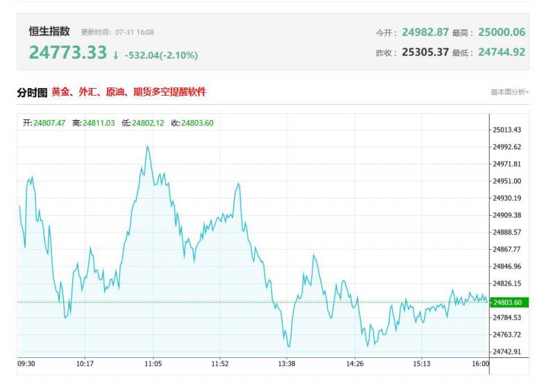Select the 分时图 heading tab
This screenshot has height=392, width=555.
(x=32, y=93)
